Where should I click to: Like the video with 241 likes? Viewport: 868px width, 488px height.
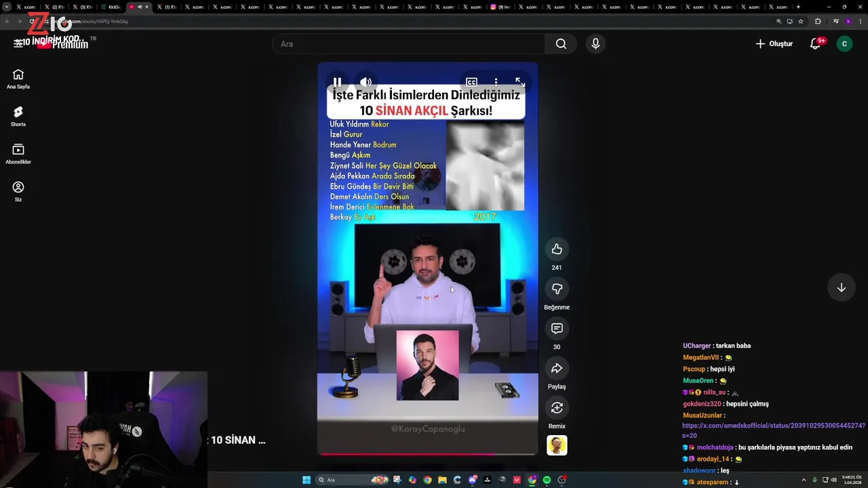coord(557,249)
